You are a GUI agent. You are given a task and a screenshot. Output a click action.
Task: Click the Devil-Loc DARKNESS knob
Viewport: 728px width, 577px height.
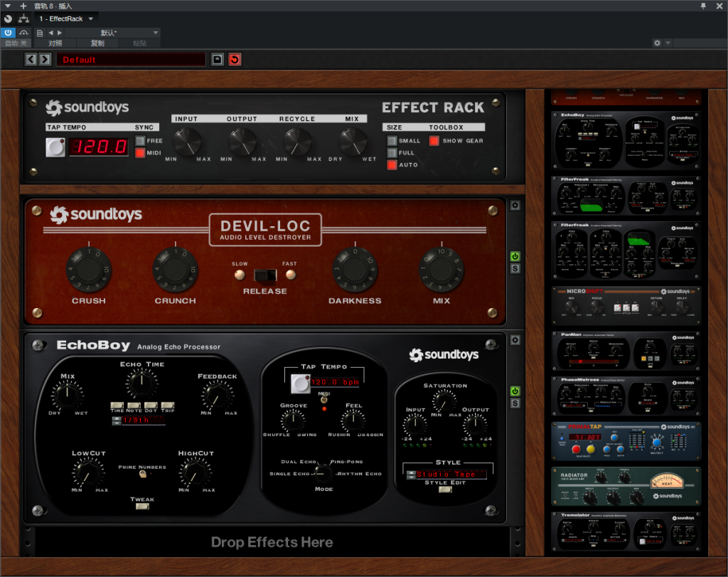pyautogui.click(x=355, y=270)
